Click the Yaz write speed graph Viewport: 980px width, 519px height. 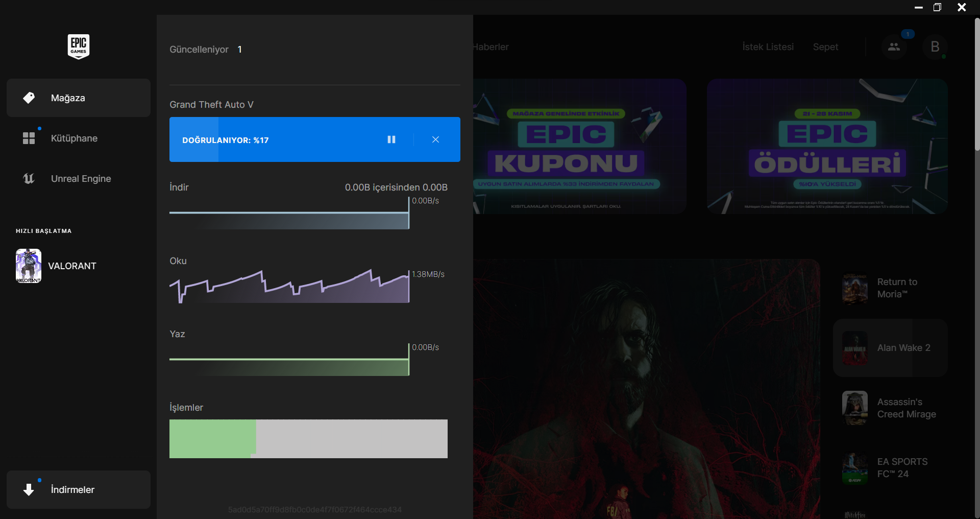(289, 360)
